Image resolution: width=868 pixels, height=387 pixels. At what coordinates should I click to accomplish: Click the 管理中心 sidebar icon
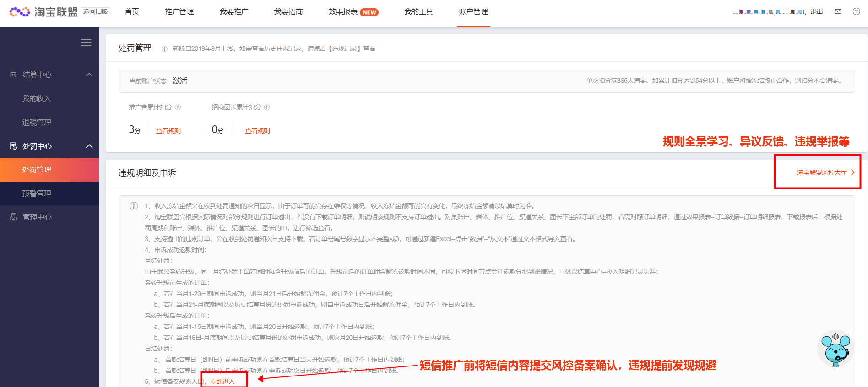click(13, 217)
